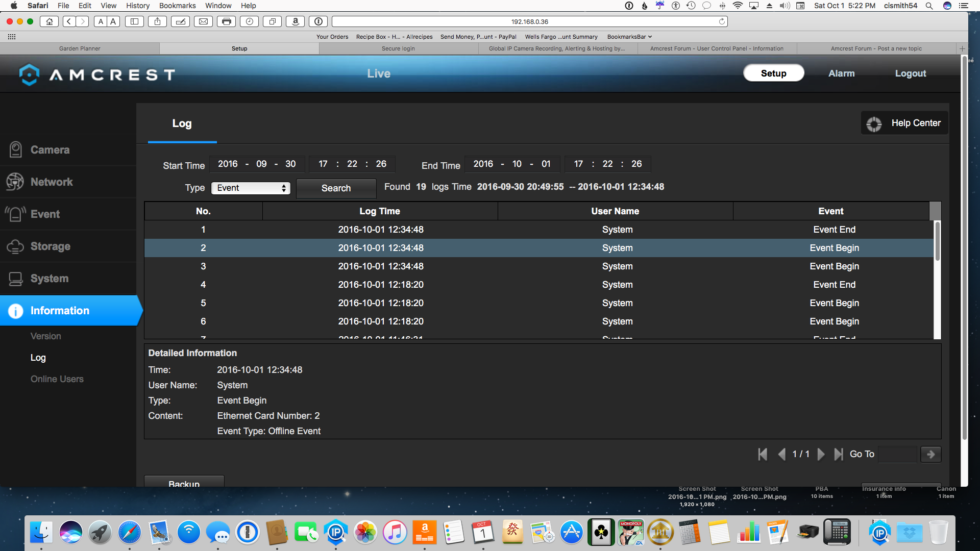This screenshot has width=980, height=551.
Task: Go to previous log page
Action: tap(781, 454)
